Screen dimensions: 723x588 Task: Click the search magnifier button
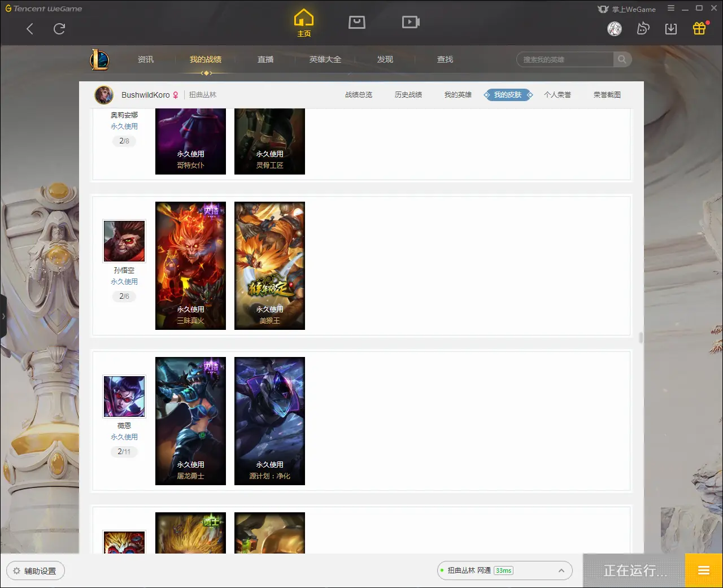622,59
